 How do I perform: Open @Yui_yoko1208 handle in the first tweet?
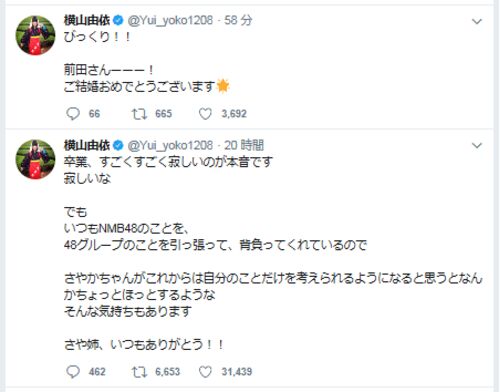pyautogui.click(x=170, y=21)
